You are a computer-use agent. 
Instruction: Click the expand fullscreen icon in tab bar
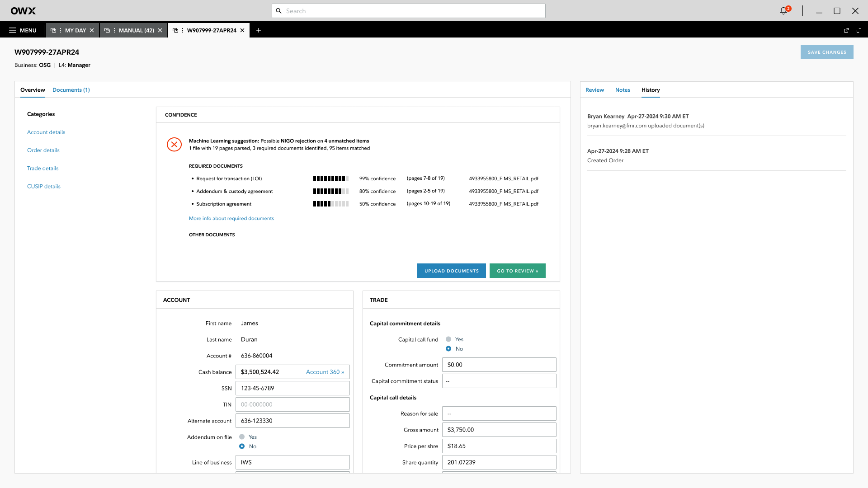point(859,30)
